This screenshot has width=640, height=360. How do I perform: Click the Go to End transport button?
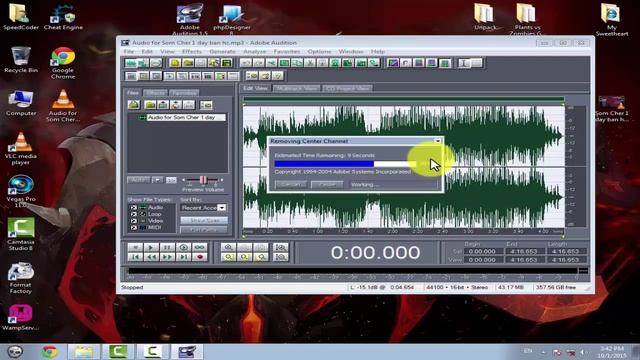tap(183, 257)
